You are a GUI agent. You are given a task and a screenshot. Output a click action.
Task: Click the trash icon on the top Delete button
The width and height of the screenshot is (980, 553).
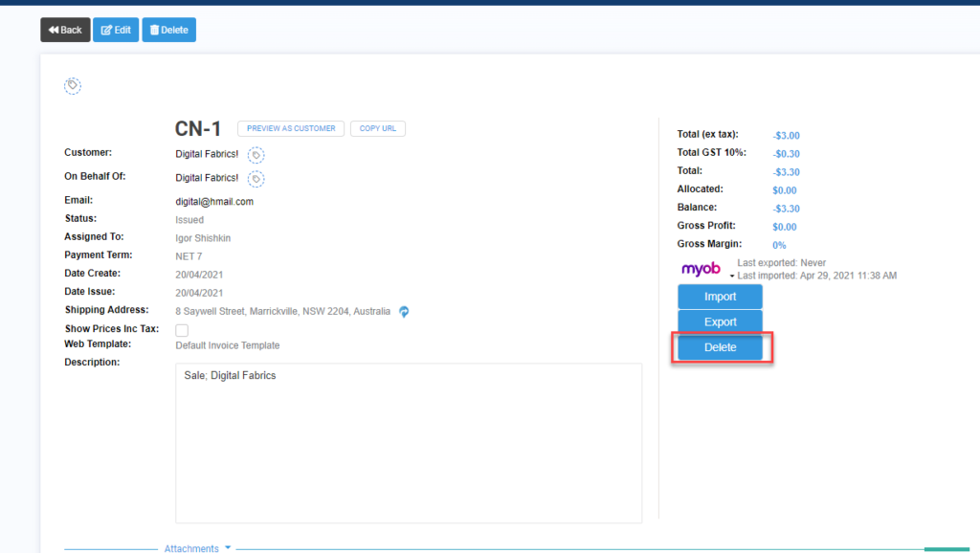pyautogui.click(x=154, y=30)
